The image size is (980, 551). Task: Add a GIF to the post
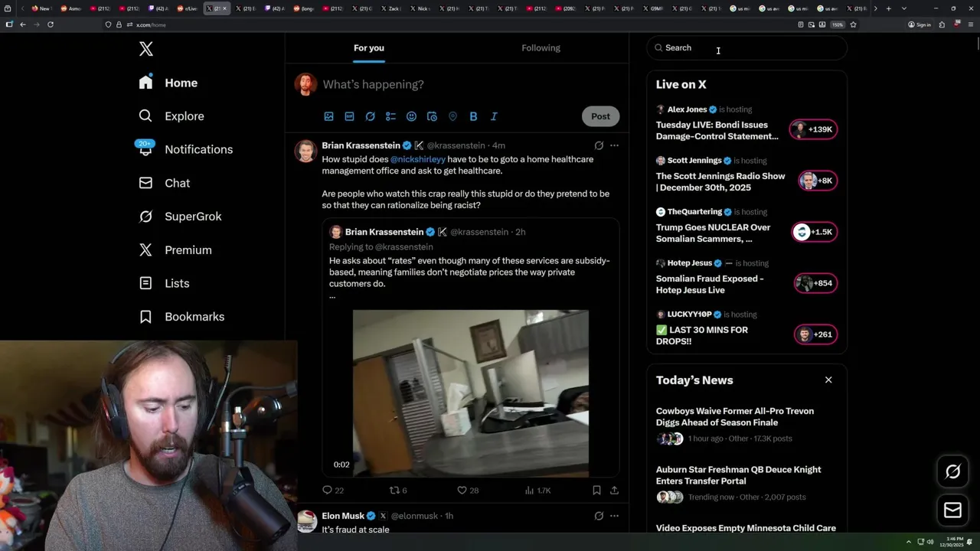point(349,116)
